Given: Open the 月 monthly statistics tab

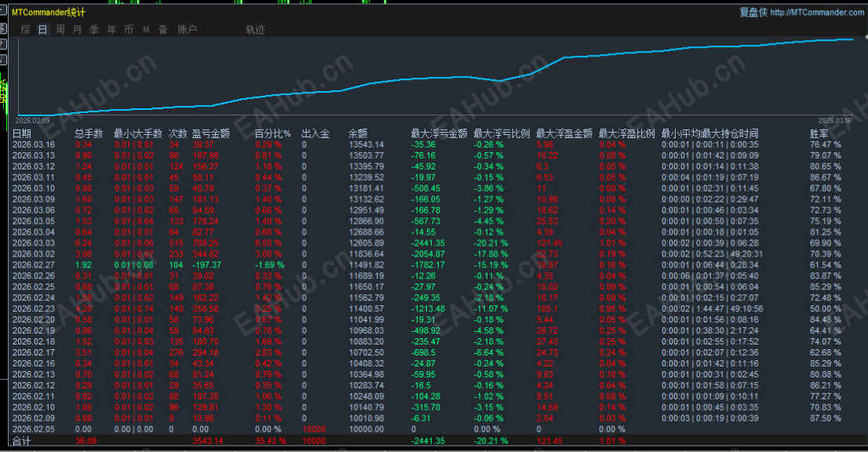Looking at the screenshot, I should tap(77, 29).
